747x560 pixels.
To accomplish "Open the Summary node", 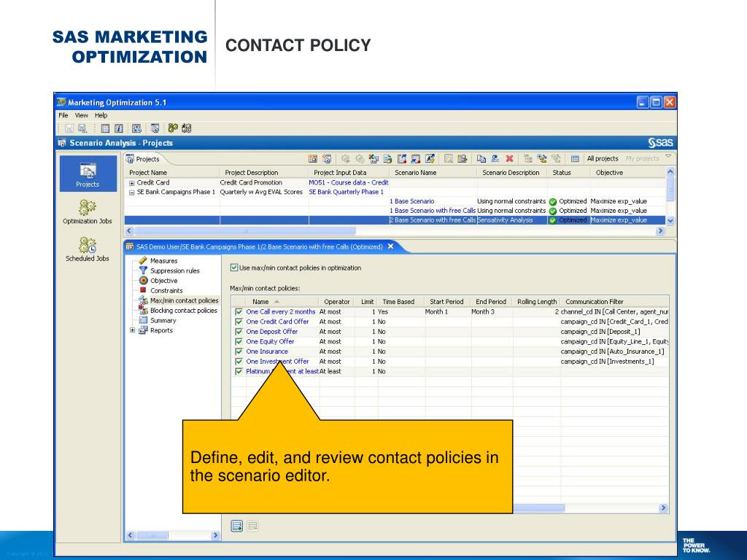I will coord(163,321).
